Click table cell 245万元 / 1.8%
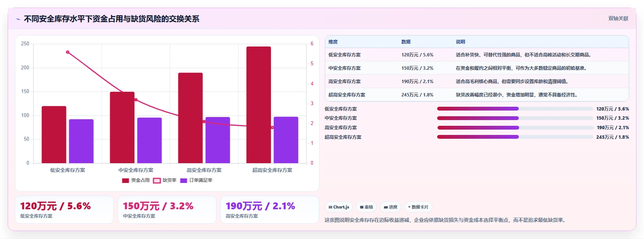The width and height of the screenshot is (644, 239). [417, 95]
